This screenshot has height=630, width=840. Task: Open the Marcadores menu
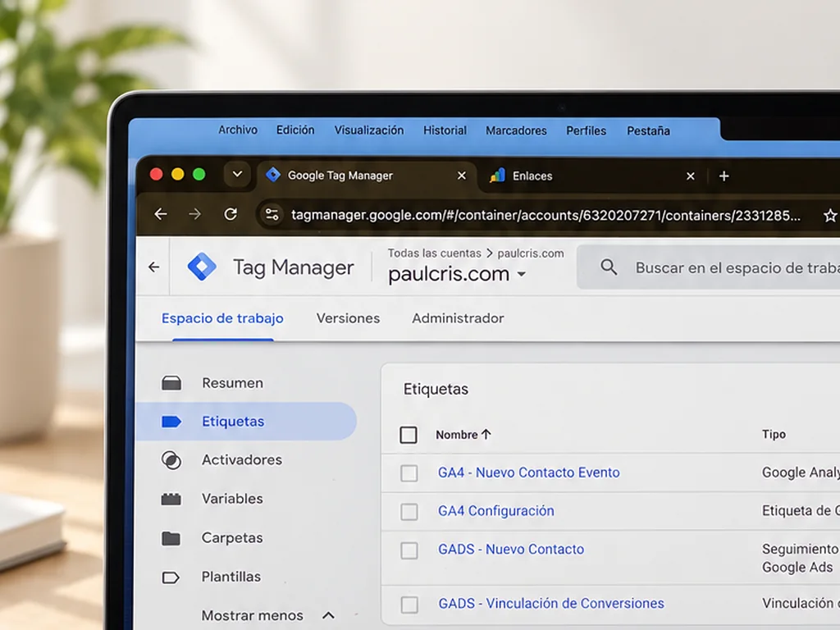tap(516, 130)
